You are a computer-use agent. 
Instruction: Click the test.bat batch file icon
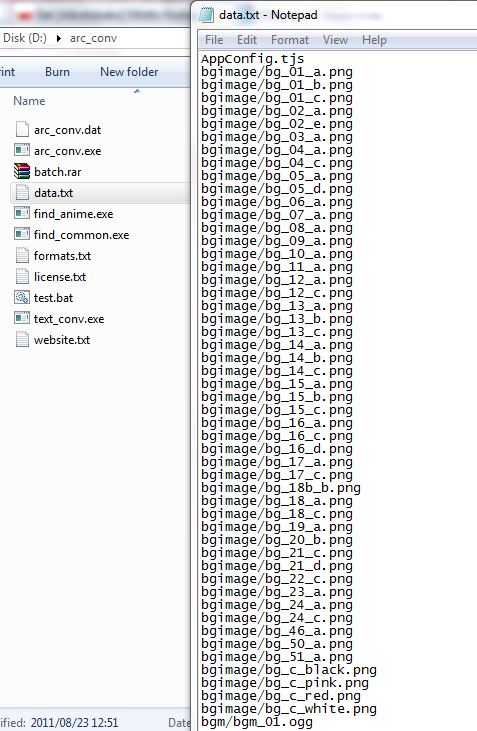22,297
